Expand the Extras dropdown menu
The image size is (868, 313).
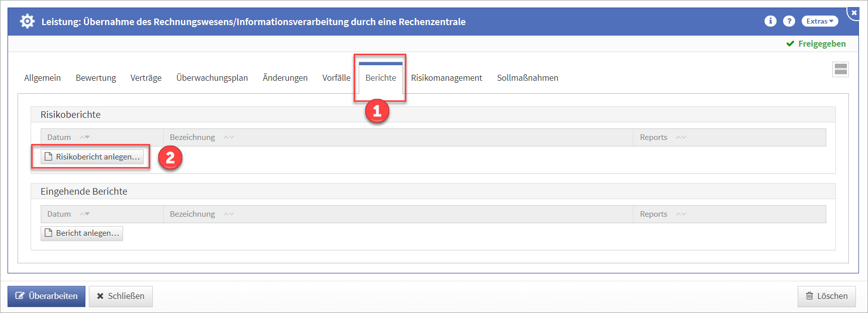click(820, 21)
